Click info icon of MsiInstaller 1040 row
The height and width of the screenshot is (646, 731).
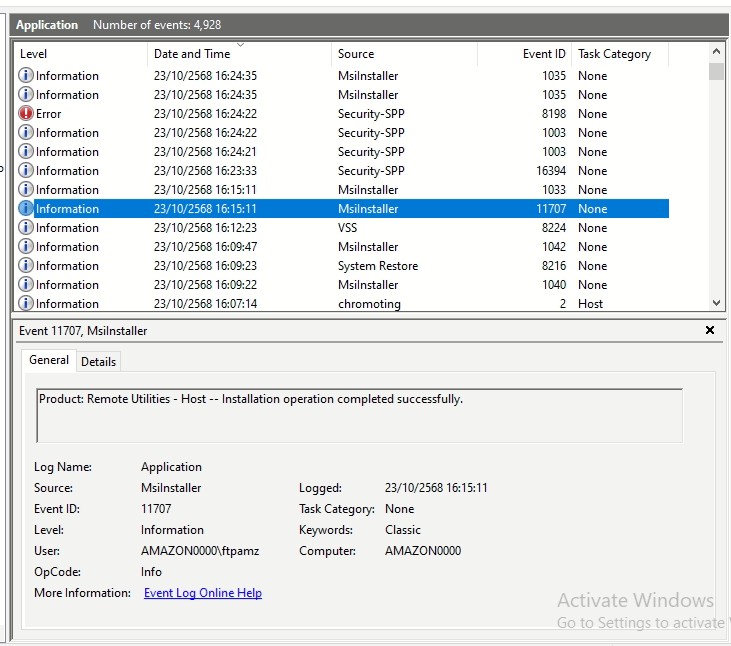26,284
